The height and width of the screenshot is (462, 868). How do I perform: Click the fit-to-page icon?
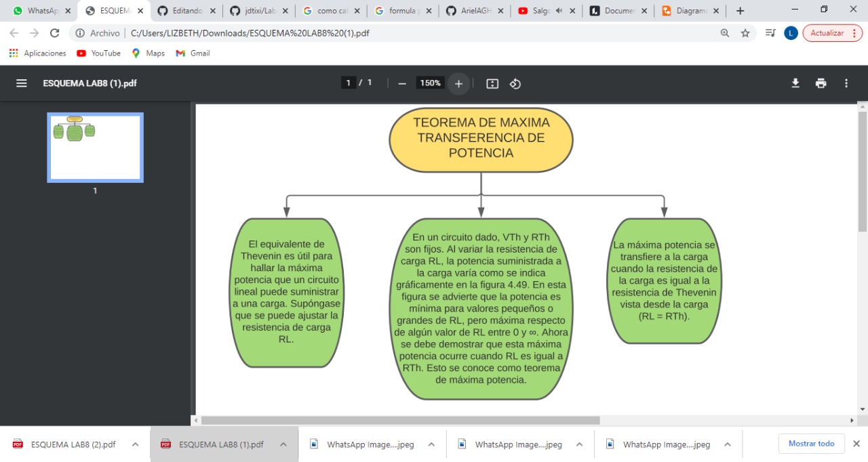point(492,83)
